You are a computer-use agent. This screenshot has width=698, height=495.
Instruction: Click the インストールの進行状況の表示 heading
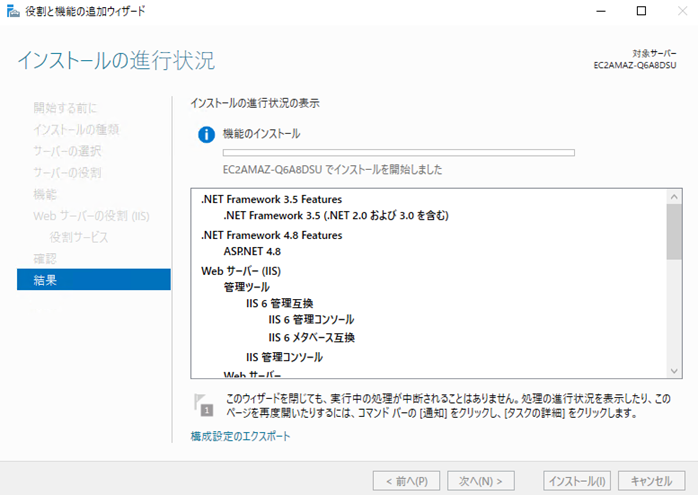(x=255, y=103)
